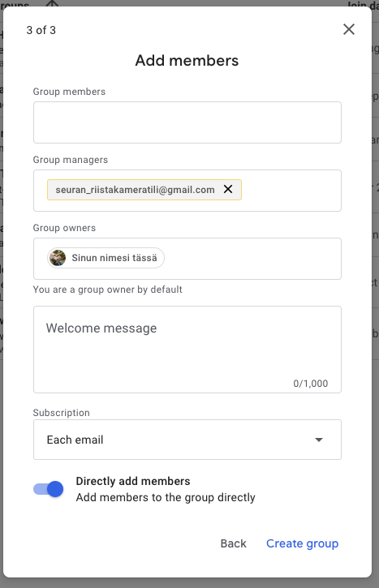379x588 pixels.
Task: Click the 0/1,000 character counter
Action: [311, 384]
